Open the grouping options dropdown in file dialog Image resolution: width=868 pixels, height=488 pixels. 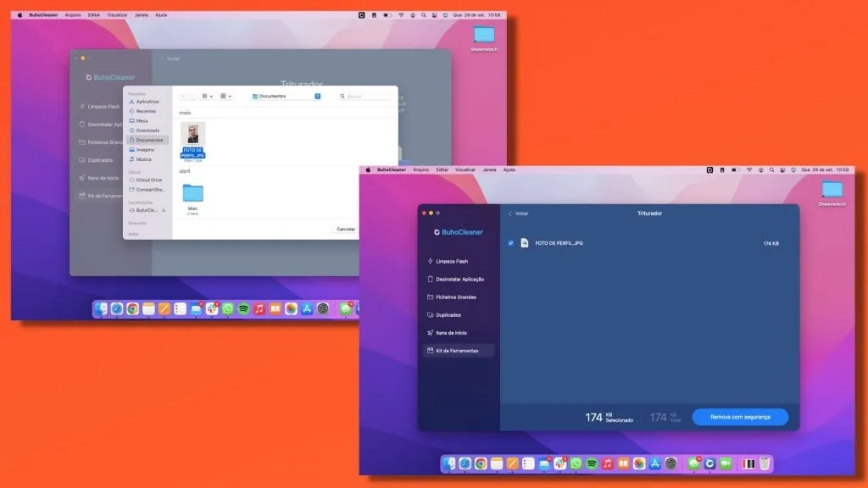tap(226, 97)
